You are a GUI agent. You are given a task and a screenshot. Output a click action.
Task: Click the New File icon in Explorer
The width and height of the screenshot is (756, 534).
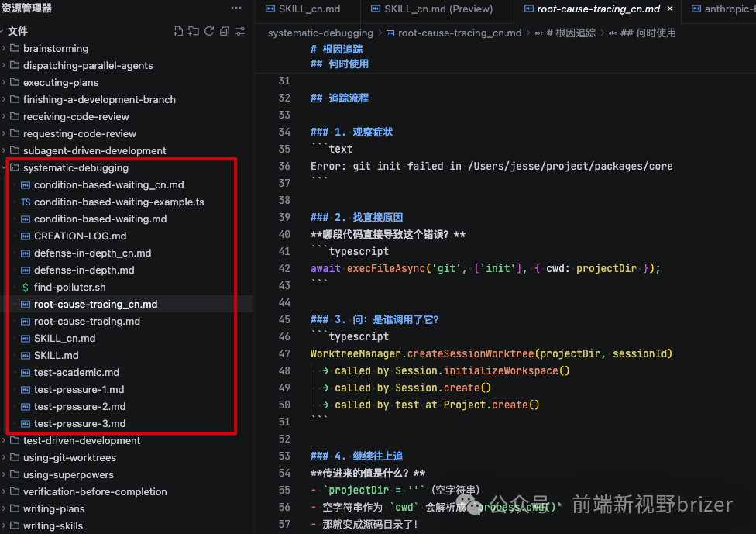178,31
